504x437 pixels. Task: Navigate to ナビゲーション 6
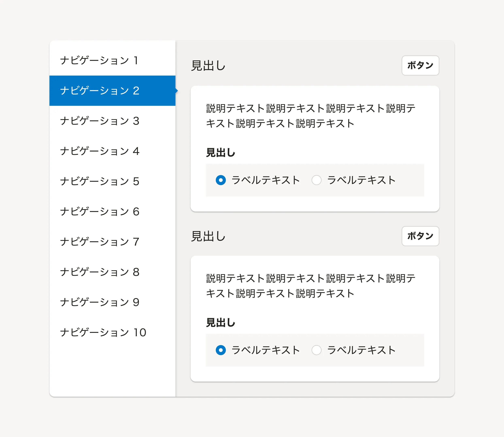pyautogui.click(x=100, y=212)
